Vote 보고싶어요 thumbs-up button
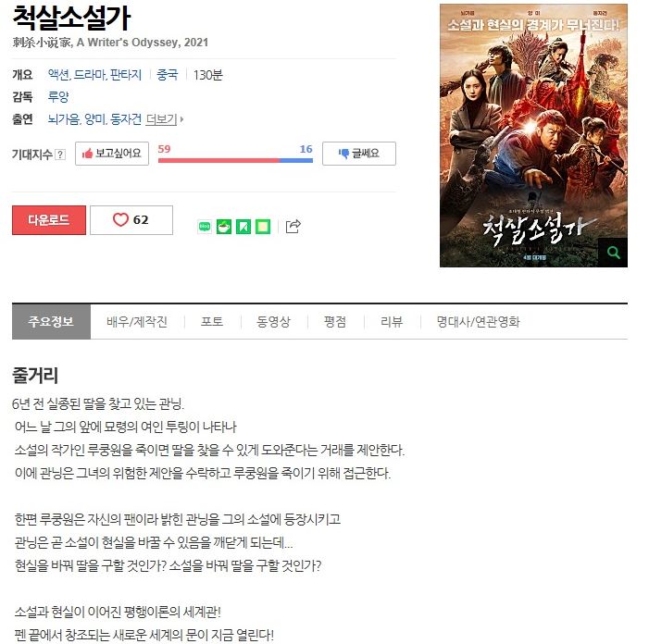Screen dimensions: 649x644 pyautogui.click(x=112, y=154)
